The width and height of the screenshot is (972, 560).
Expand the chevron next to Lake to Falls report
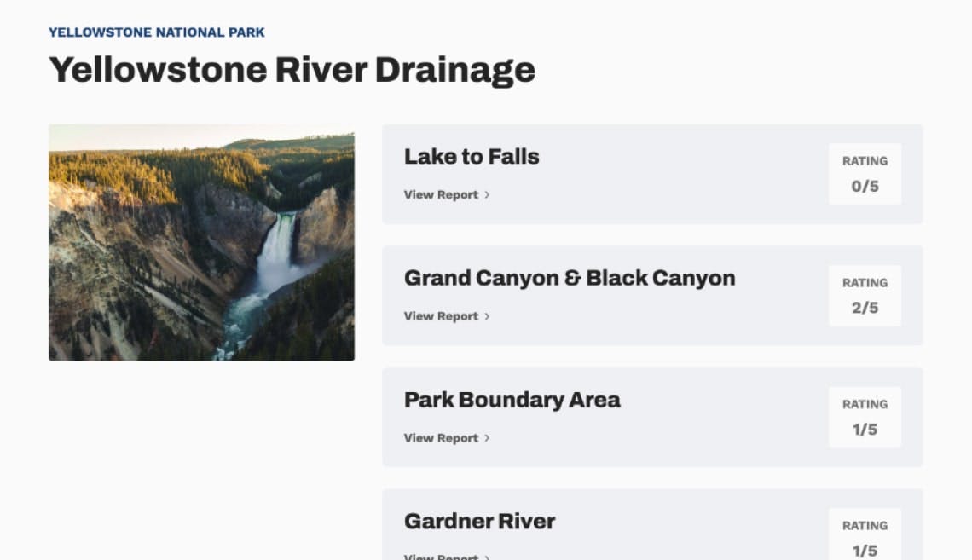pos(487,195)
